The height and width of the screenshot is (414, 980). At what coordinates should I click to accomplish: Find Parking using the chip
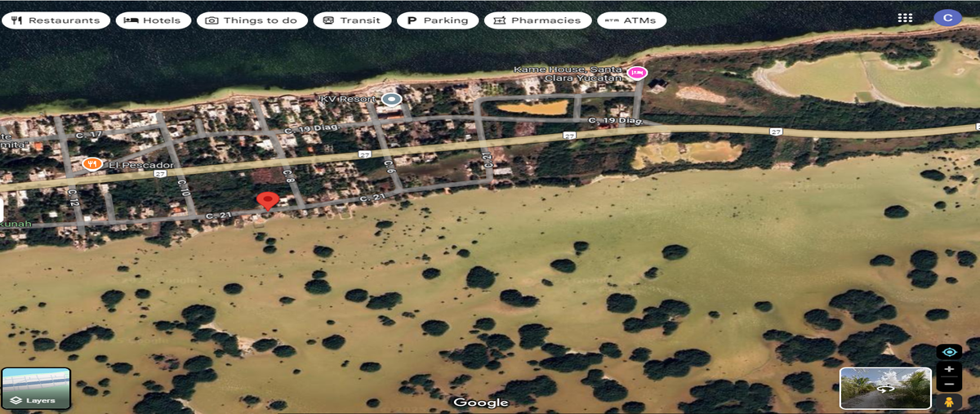tap(438, 20)
